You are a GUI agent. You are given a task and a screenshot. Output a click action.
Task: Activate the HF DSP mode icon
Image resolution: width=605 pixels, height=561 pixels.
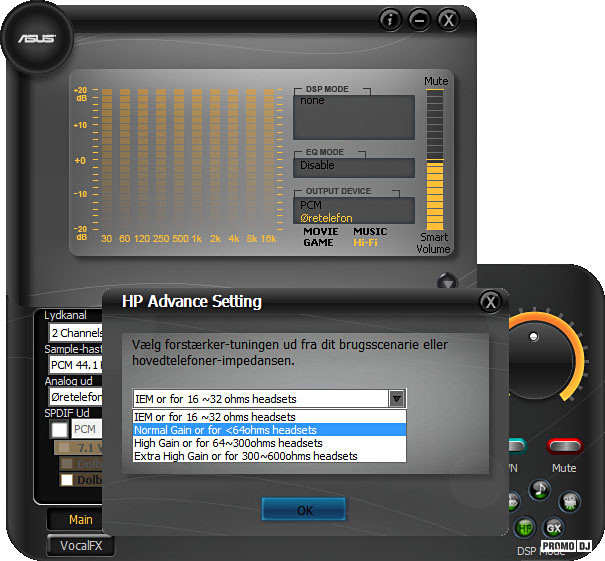coord(523,526)
